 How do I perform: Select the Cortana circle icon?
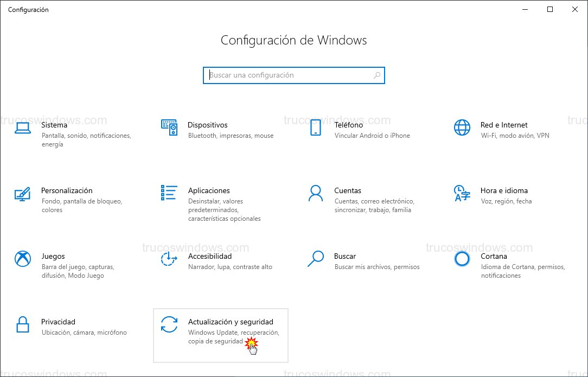(x=462, y=259)
